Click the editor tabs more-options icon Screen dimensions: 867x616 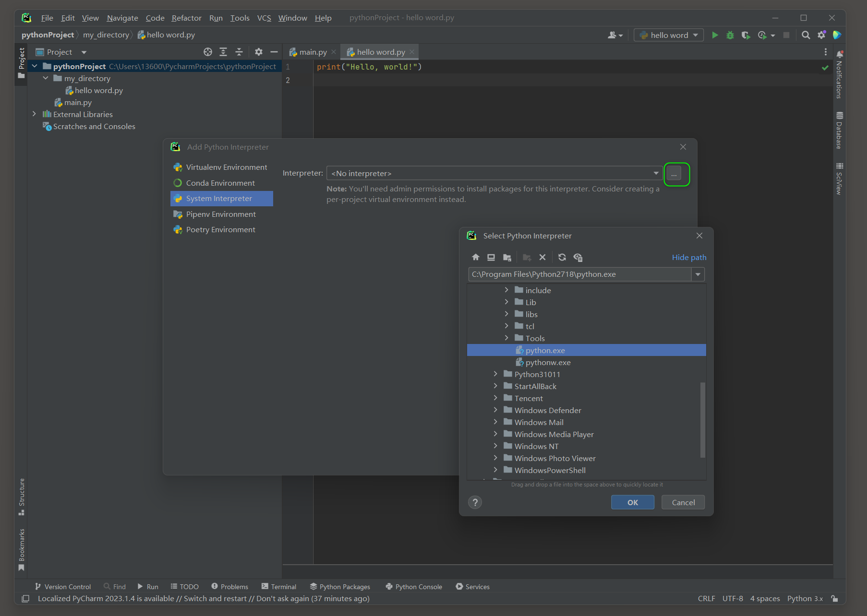tap(826, 52)
